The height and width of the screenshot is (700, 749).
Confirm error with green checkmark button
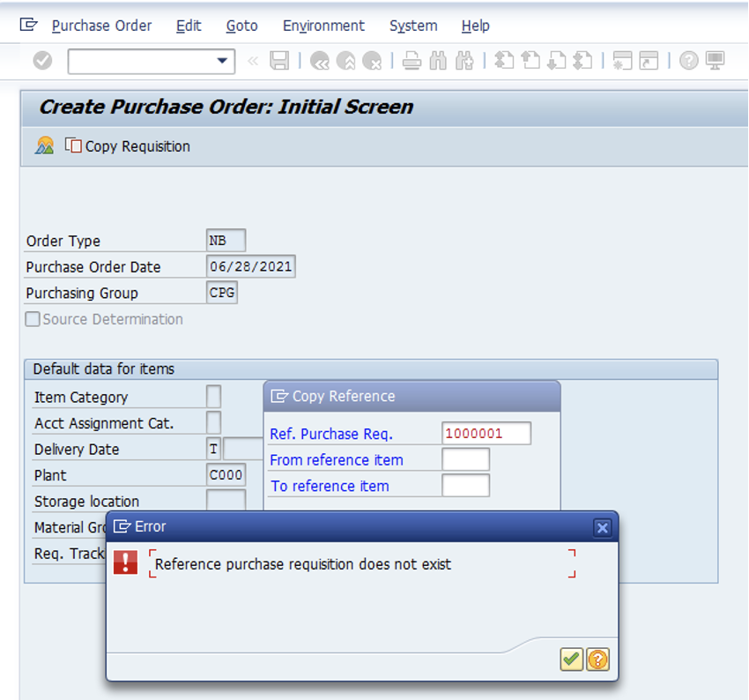571,659
